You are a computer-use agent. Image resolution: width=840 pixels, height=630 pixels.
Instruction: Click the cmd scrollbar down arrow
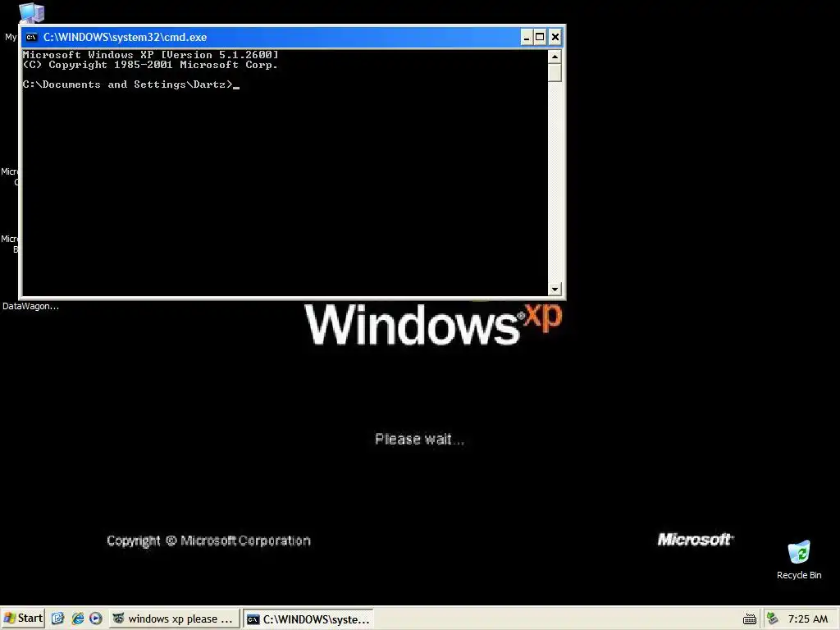coord(555,289)
